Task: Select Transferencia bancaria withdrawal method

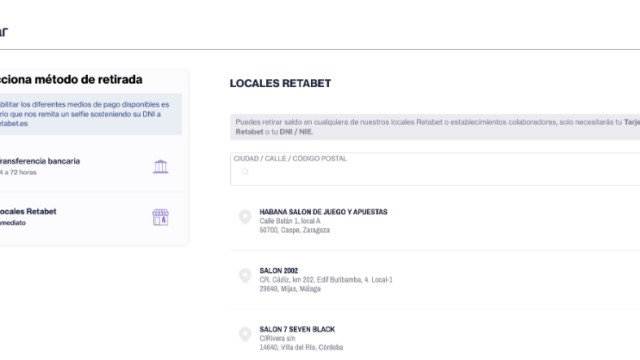Action: 91,167
